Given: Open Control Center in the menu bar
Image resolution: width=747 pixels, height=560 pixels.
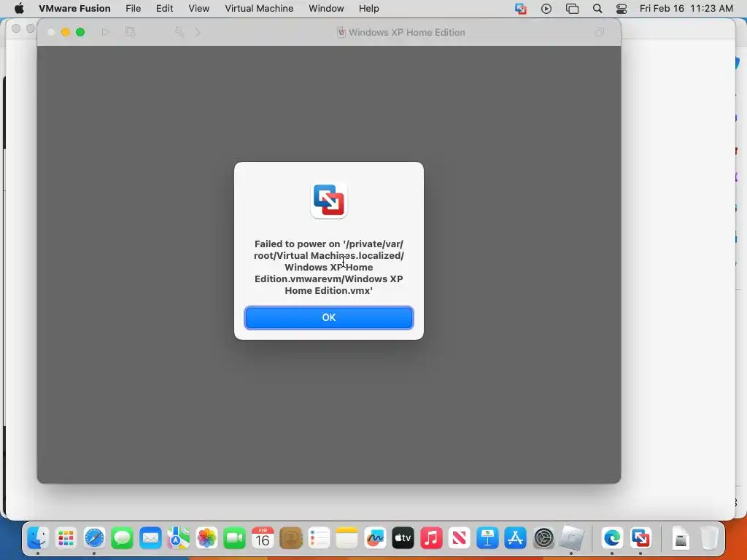Looking at the screenshot, I should click(x=622, y=9).
